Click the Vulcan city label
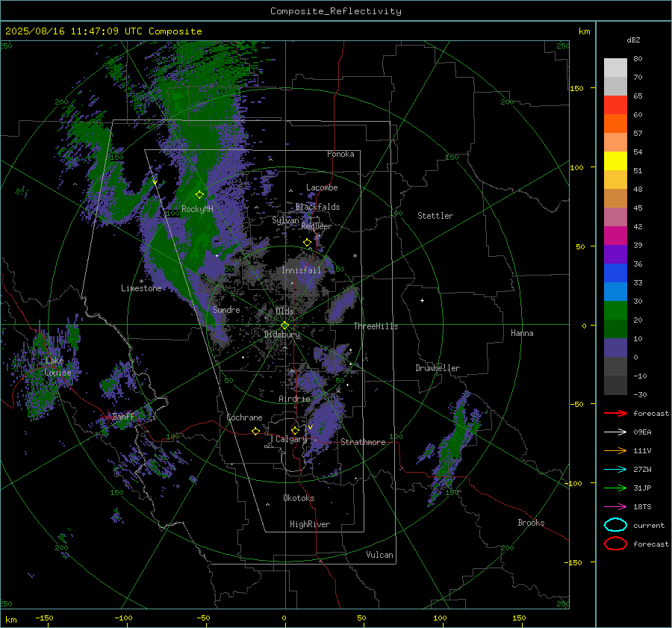 tap(379, 555)
